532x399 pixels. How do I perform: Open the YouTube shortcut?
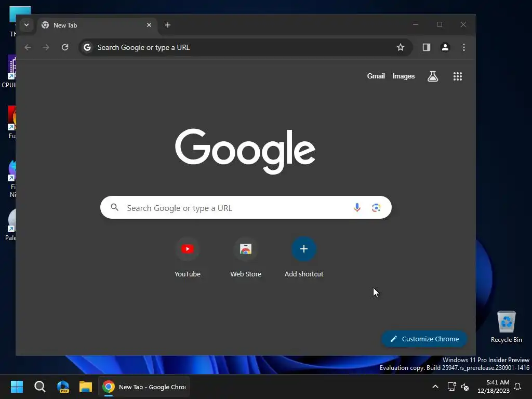click(187, 257)
